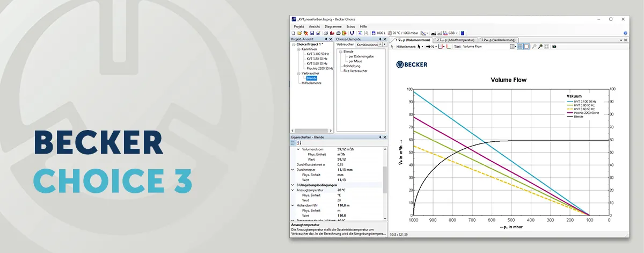Collapse the Choice Project 1 tree node

click(x=293, y=45)
